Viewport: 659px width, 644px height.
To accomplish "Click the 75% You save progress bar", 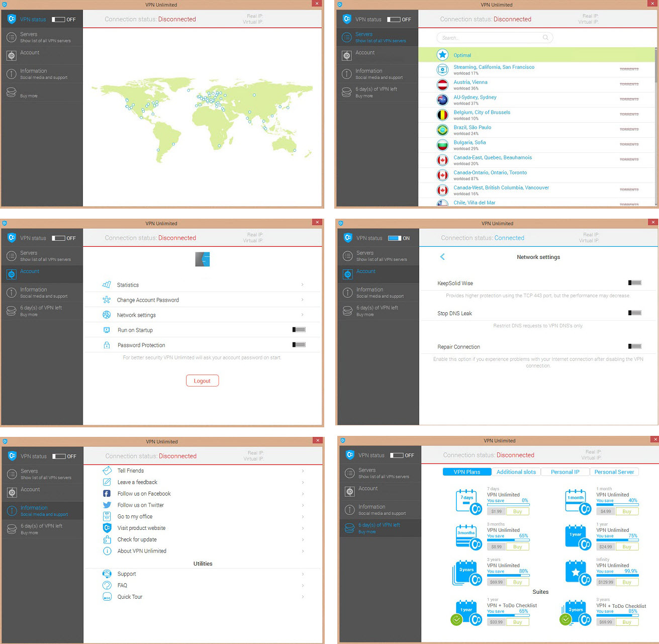I will 617,540.
